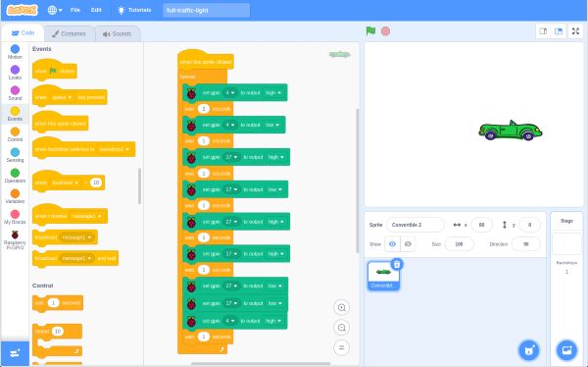
Task: Select the Events block category
Action: (x=15, y=114)
